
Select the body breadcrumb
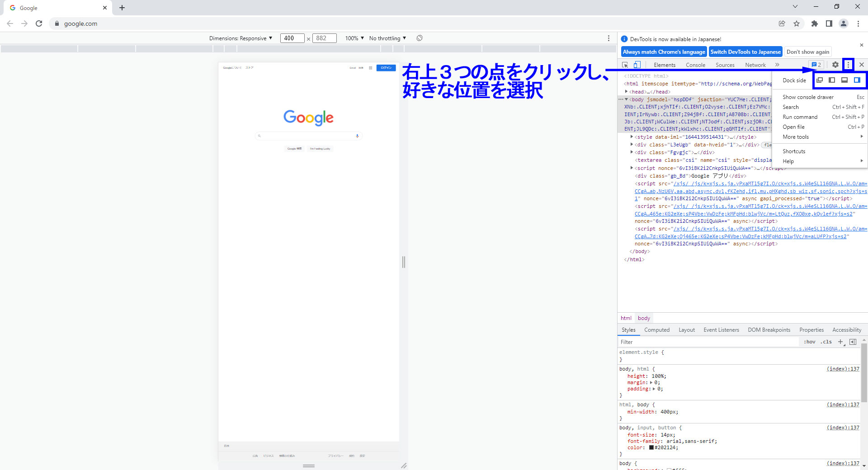(x=644, y=318)
